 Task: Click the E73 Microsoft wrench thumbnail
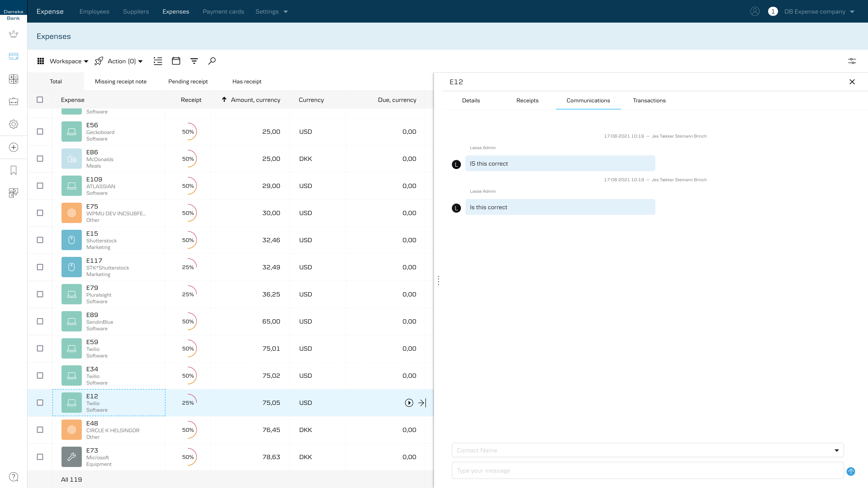point(71,457)
